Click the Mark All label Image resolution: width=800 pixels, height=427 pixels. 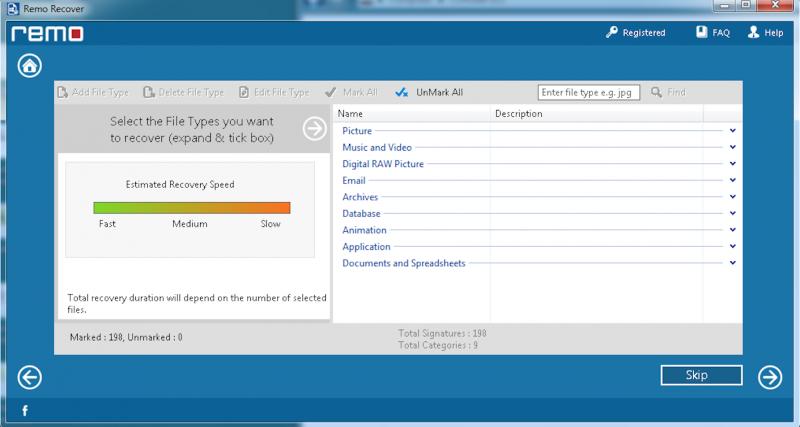pos(360,92)
